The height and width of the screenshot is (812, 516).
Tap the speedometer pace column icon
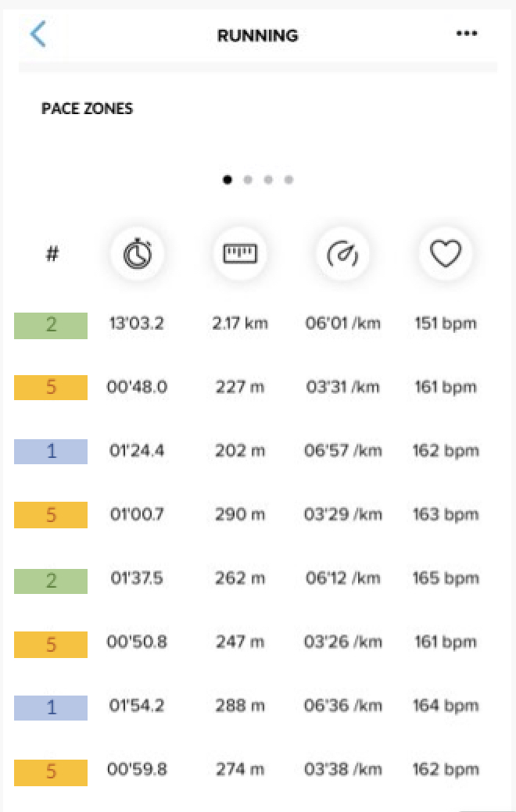342,254
